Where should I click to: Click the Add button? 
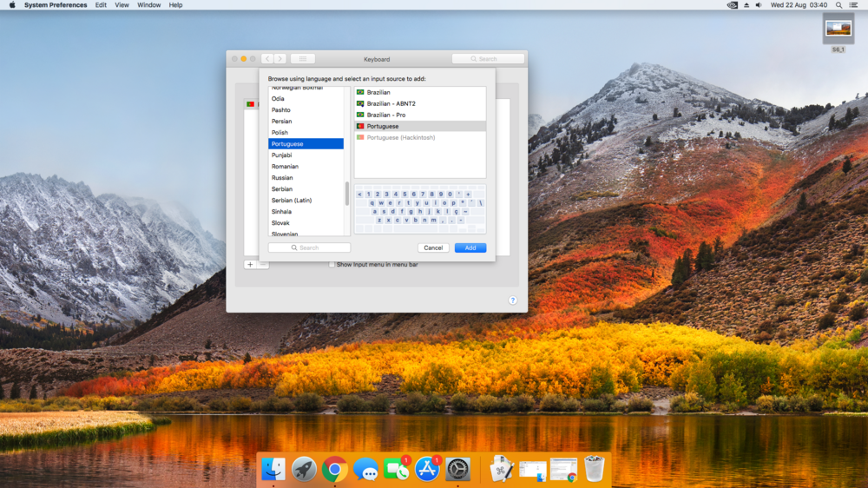[x=470, y=248]
